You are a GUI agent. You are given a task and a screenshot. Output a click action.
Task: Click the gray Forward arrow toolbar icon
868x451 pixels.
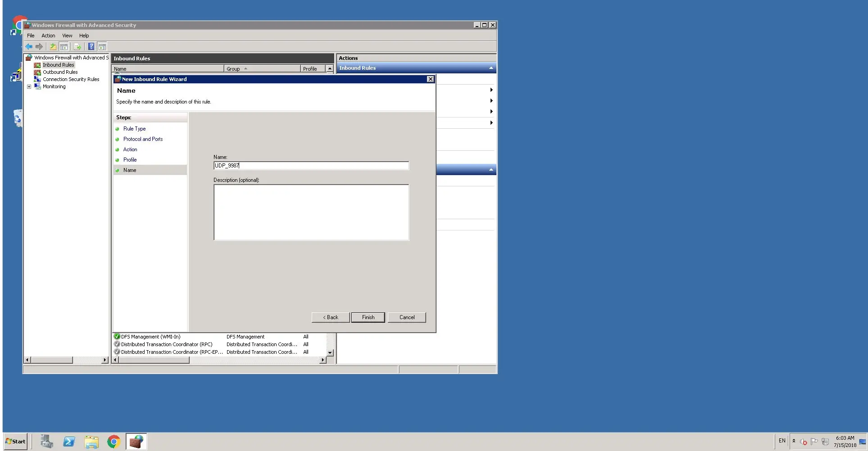(x=39, y=46)
